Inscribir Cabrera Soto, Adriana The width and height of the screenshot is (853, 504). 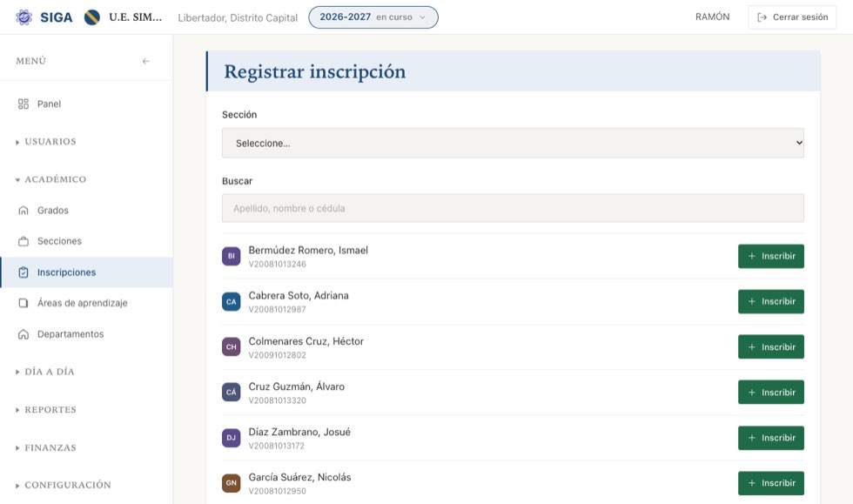coord(771,301)
